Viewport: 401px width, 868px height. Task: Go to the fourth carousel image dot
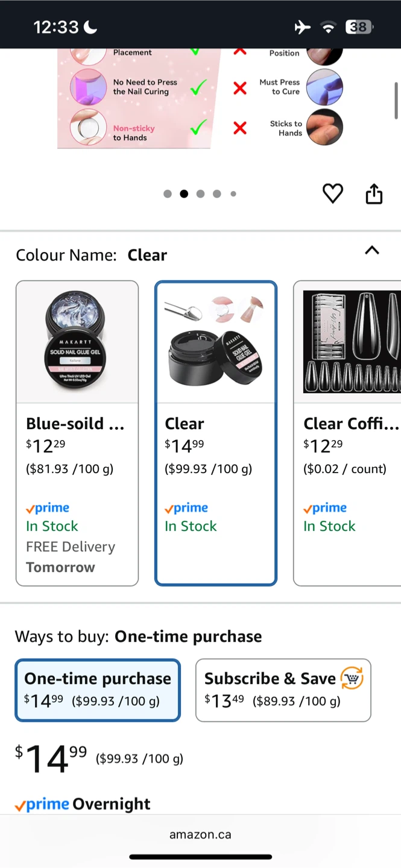tap(217, 193)
